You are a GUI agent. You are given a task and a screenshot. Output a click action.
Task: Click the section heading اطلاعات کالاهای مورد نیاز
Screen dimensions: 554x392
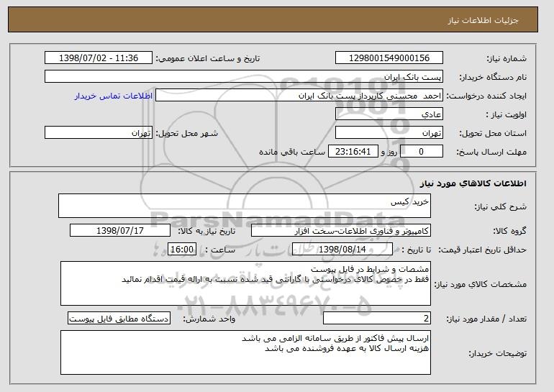[x=473, y=183]
